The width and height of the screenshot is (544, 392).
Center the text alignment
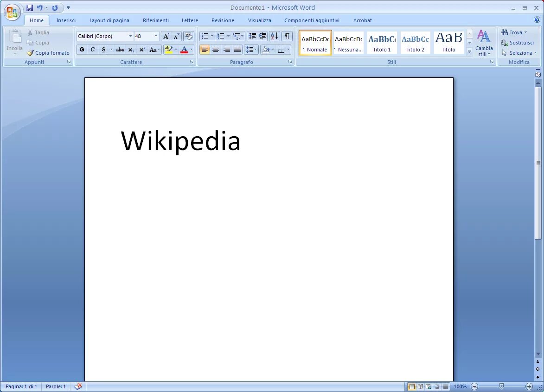pyautogui.click(x=216, y=50)
